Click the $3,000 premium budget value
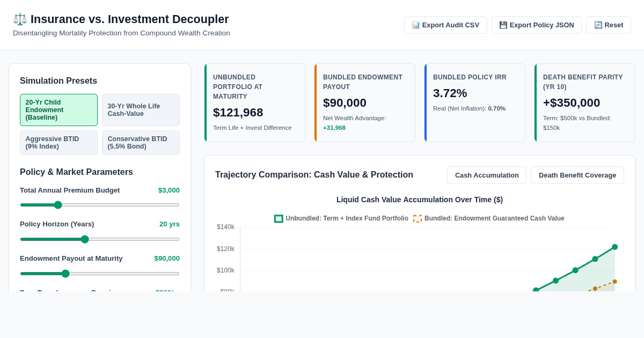644x338 pixels. point(169,190)
